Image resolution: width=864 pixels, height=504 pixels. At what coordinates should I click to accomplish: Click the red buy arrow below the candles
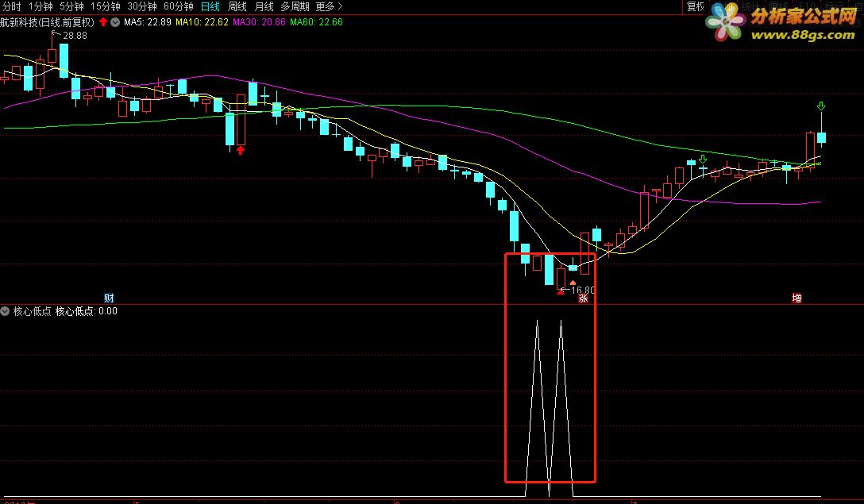(241, 150)
